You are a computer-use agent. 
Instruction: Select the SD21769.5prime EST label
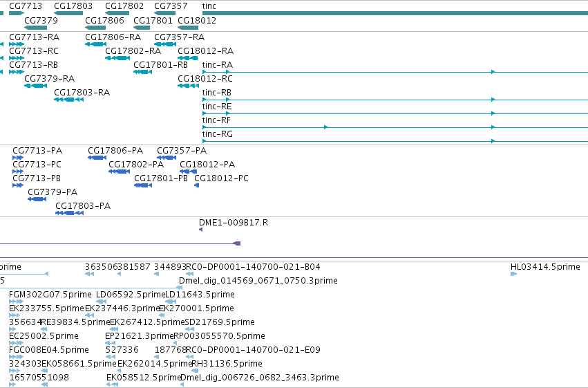[x=220, y=323]
